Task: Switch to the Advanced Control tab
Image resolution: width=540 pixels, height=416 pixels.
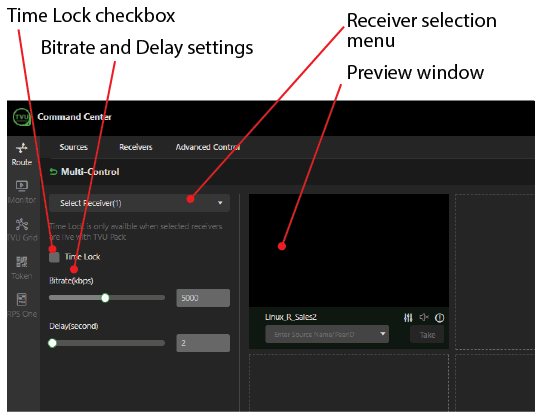Action: pyautogui.click(x=208, y=147)
